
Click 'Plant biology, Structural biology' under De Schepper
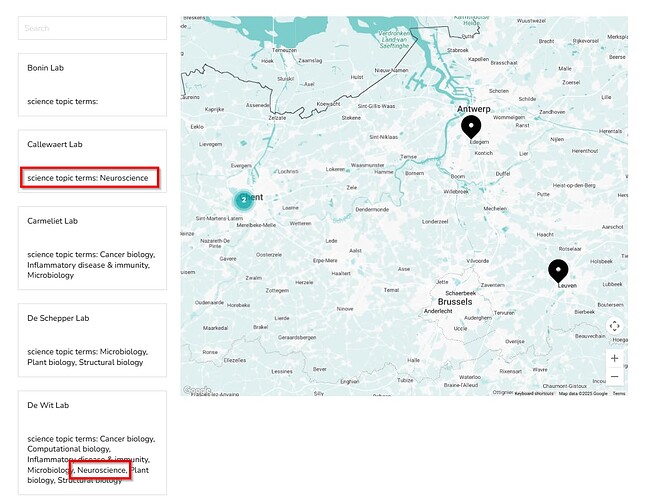click(85, 362)
